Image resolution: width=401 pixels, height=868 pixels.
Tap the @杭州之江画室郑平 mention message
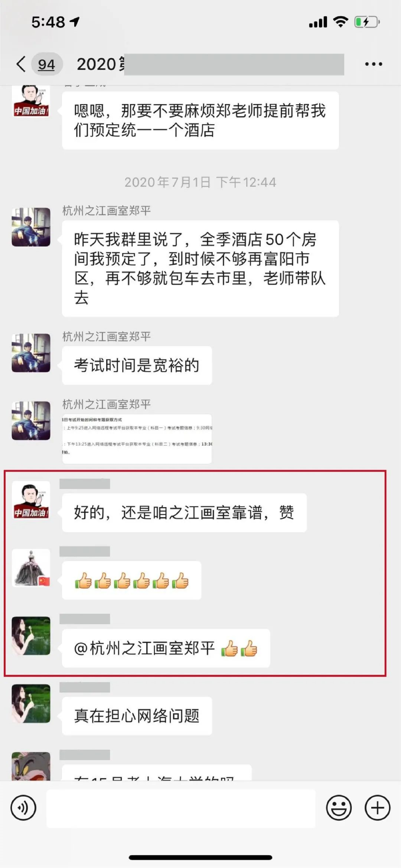click(x=166, y=648)
